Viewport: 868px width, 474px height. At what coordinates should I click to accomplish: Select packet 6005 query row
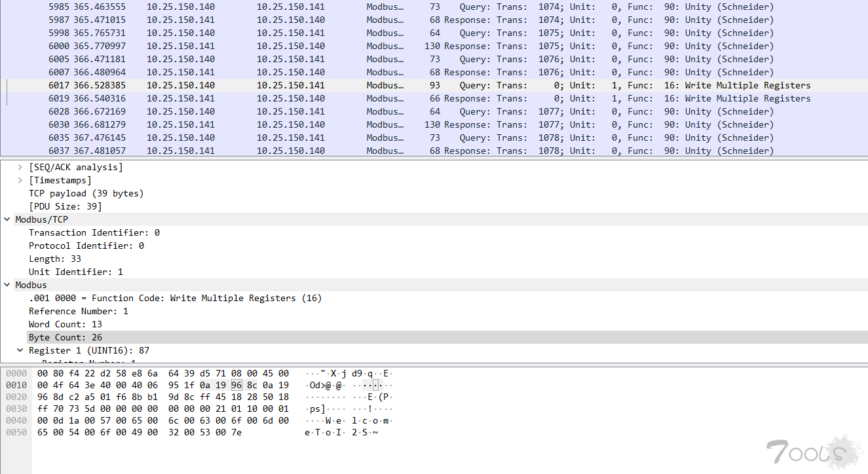(434, 59)
